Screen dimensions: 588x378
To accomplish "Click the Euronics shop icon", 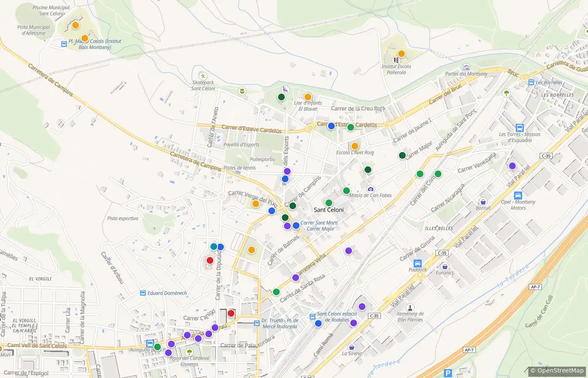I will click(x=445, y=266).
